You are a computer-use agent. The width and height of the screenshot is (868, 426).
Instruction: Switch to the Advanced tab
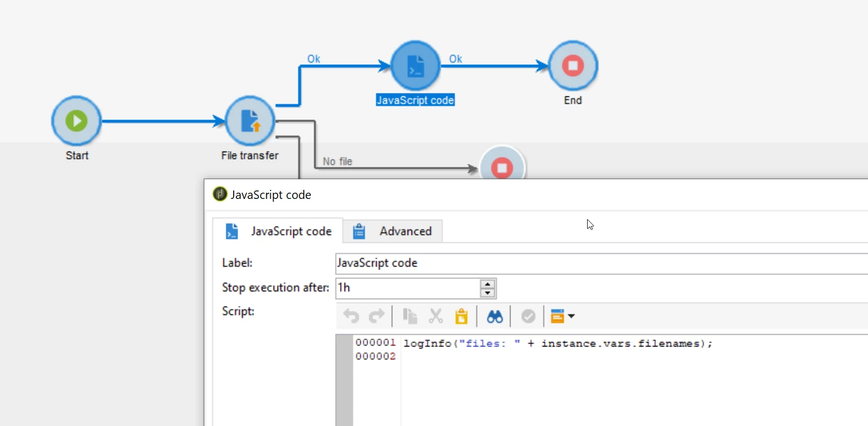point(393,231)
